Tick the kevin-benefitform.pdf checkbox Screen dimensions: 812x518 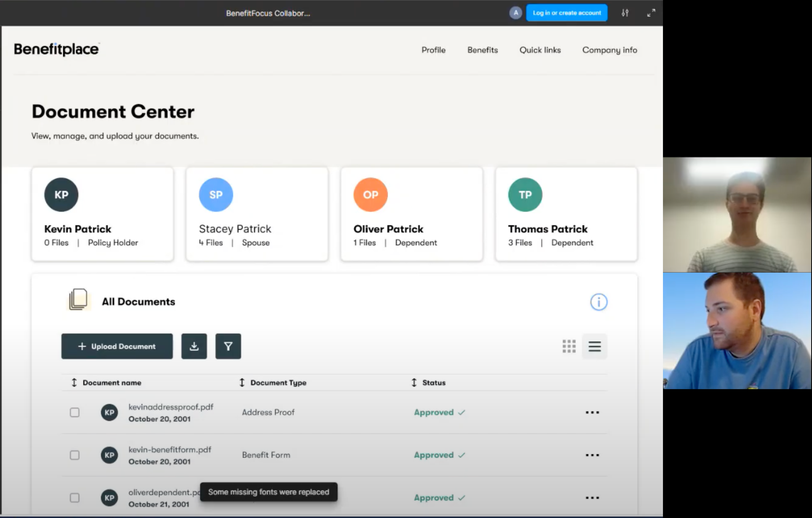pos(74,455)
